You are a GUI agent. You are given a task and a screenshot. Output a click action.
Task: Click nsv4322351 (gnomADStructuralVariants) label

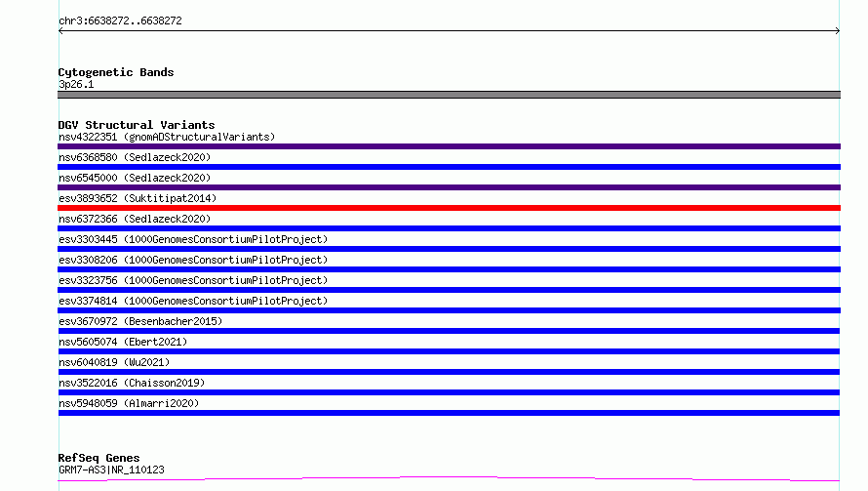167,137
